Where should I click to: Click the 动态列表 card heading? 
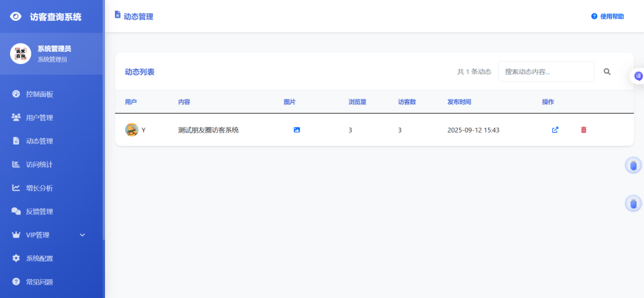pos(140,72)
